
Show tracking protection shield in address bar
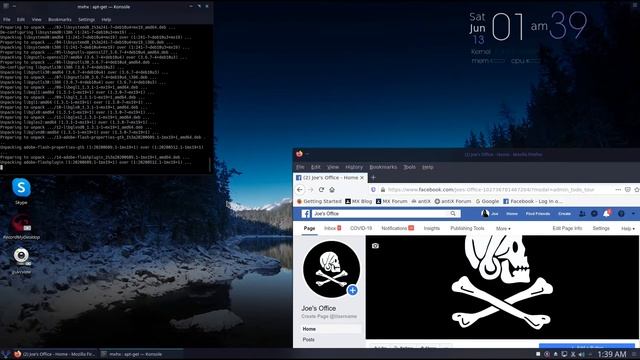click(373, 189)
